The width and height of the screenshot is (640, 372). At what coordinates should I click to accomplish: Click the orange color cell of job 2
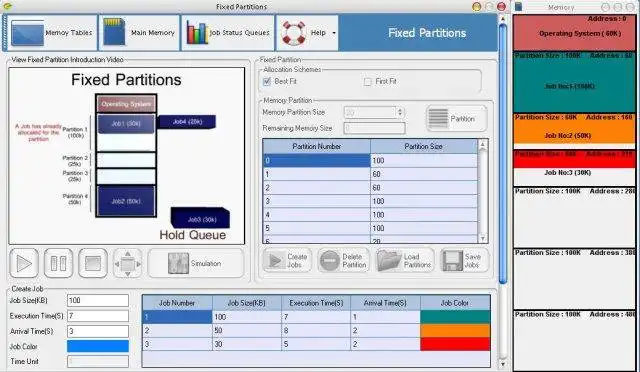click(455, 330)
